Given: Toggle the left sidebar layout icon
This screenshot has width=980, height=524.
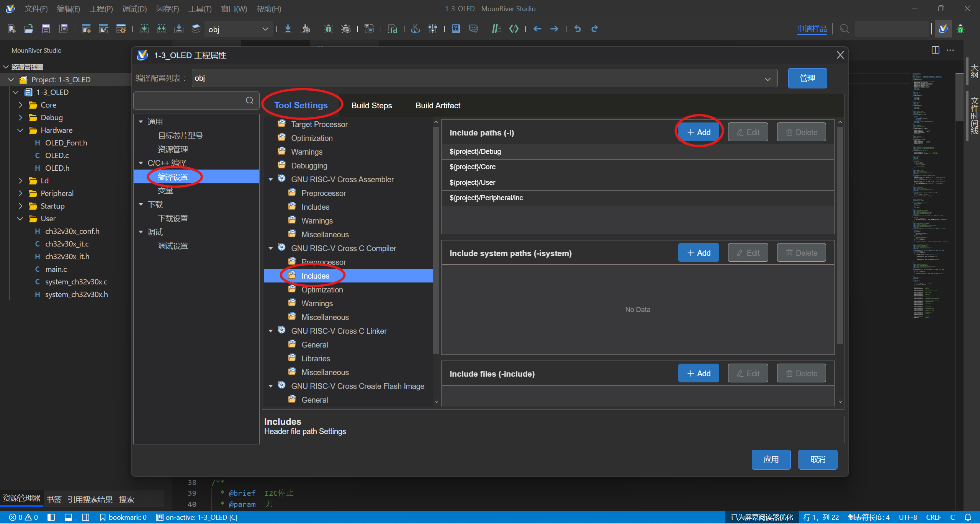Looking at the screenshot, I should 51,517.
